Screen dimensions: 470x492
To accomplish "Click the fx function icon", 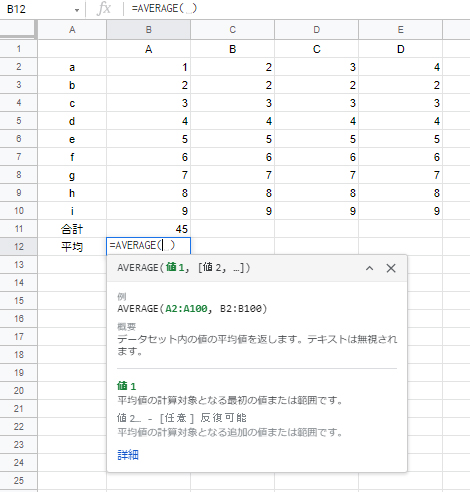I will tap(104, 9).
